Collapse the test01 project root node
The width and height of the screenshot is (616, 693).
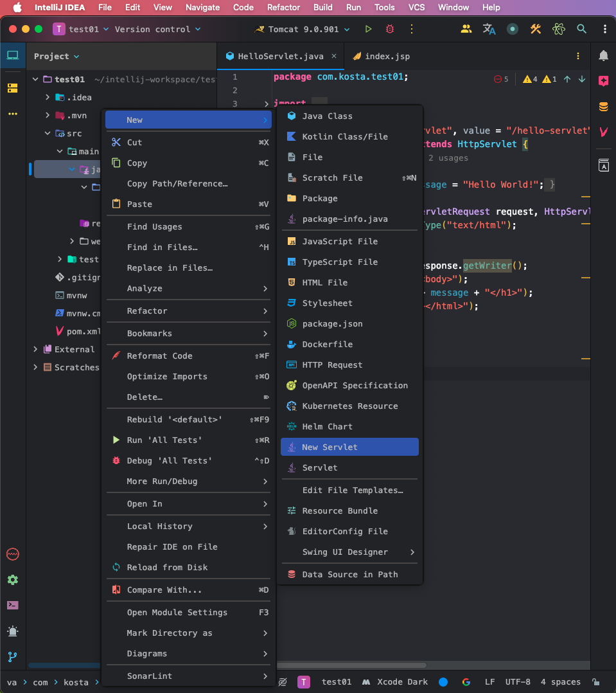coord(35,79)
